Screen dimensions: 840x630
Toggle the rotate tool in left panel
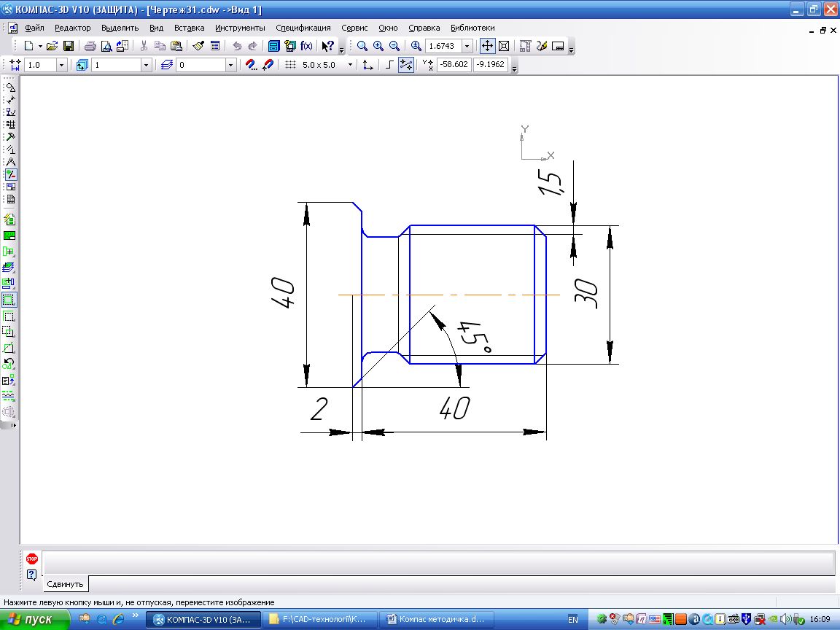9,364
